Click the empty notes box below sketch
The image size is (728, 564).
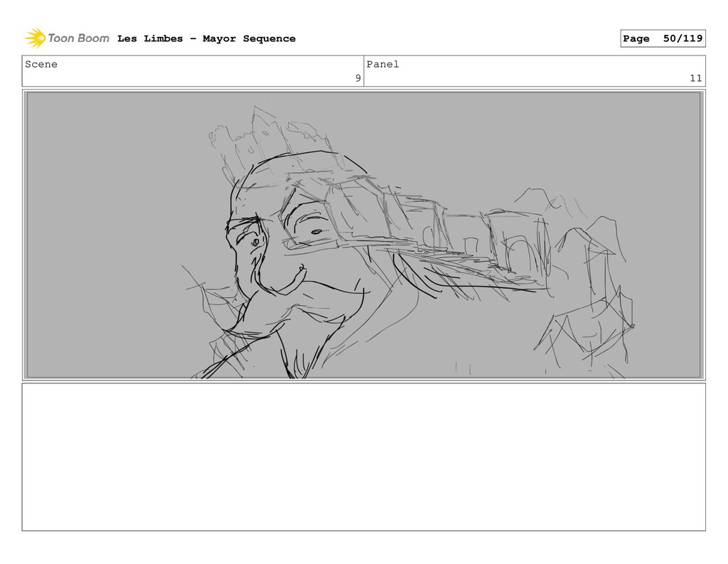point(363,457)
